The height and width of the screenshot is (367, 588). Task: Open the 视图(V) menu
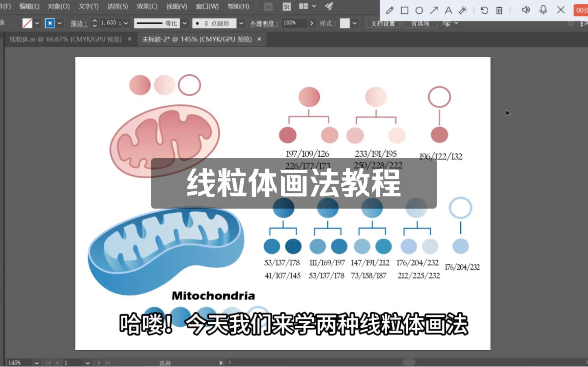point(176,6)
